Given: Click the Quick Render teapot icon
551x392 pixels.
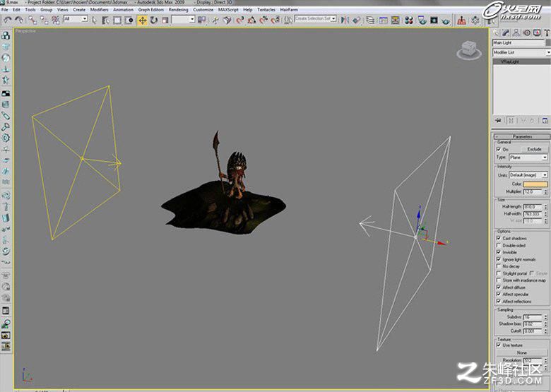Looking at the screenshot, I should [446, 20].
